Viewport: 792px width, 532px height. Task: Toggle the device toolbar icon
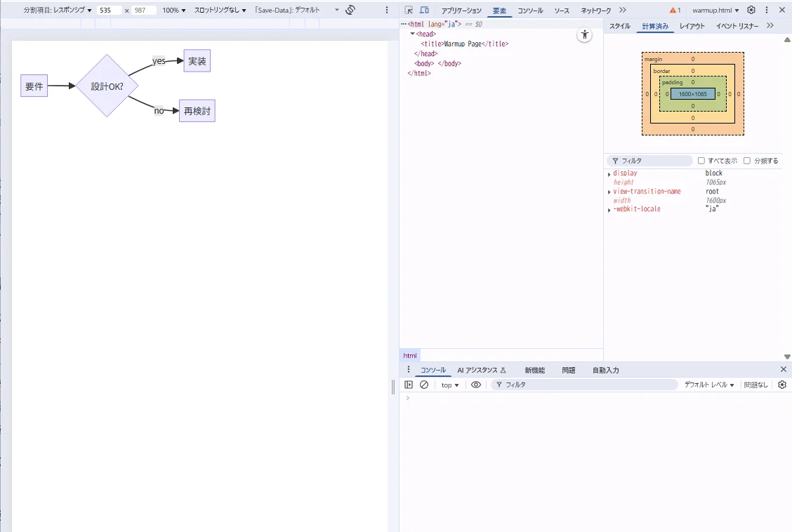point(425,11)
